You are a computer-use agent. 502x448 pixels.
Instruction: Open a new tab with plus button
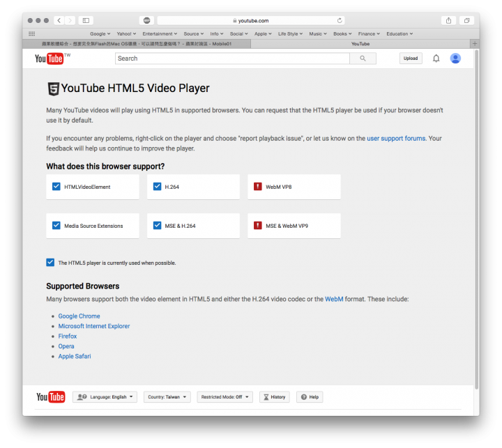(x=475, y=43)
